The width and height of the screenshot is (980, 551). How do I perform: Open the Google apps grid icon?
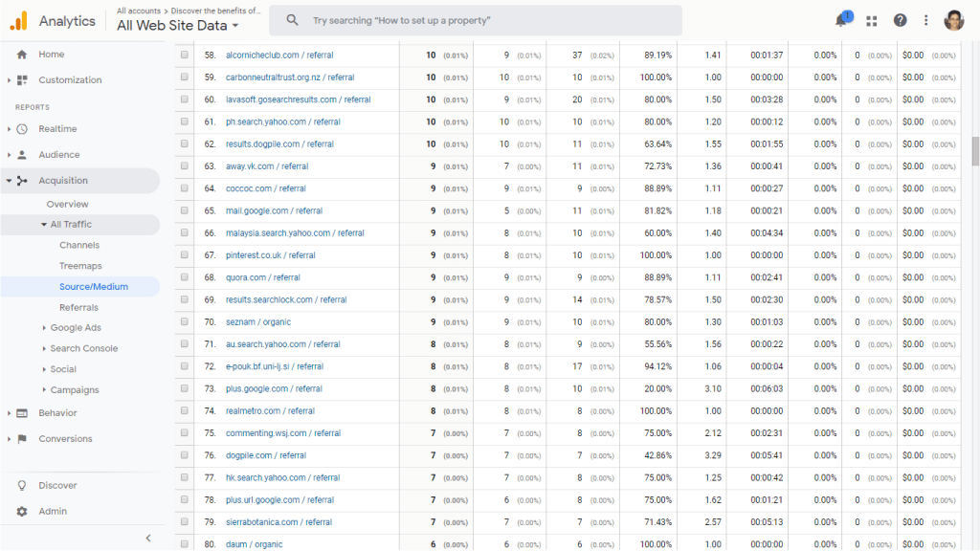point(871,21)
